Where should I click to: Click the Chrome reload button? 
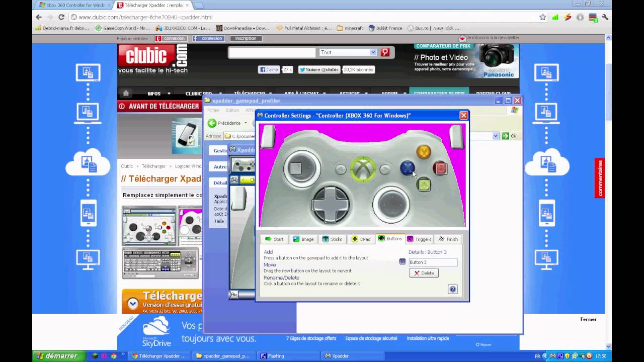(61, 17)
